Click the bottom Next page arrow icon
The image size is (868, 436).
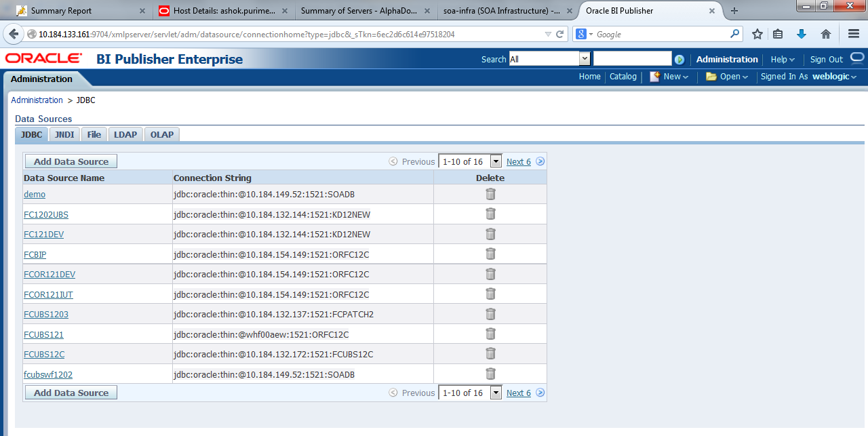pos(540,393)
